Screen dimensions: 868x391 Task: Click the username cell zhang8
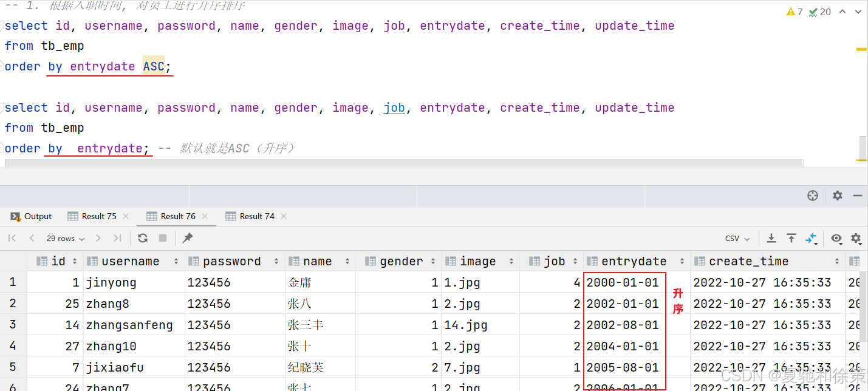[134, 304]
